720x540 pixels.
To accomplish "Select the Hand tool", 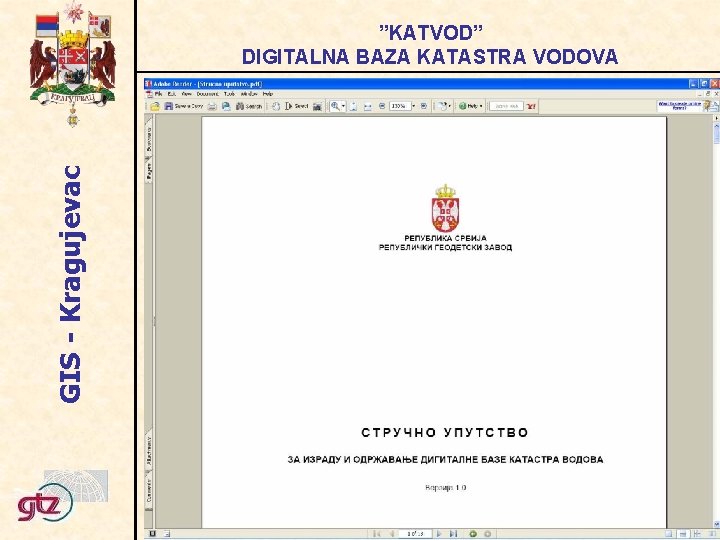I will pyautogui.click(x=276, y=106).
